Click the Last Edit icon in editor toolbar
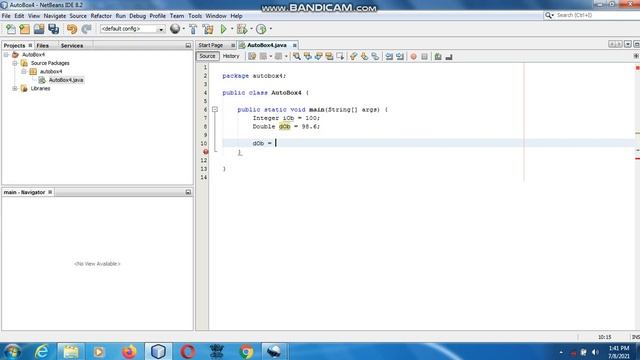The image size is (640, 360). 252,57
